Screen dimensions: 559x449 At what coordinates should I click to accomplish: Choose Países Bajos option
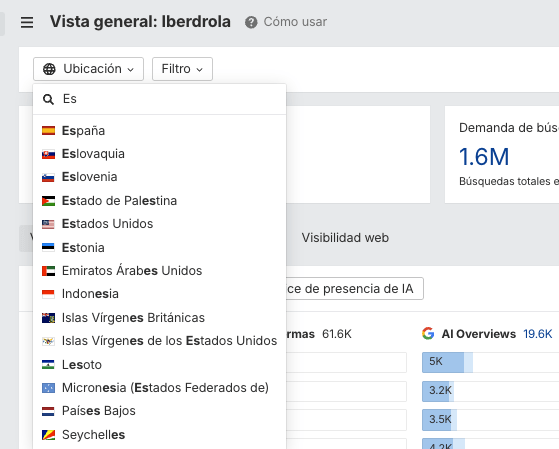[x=160, y=411]
